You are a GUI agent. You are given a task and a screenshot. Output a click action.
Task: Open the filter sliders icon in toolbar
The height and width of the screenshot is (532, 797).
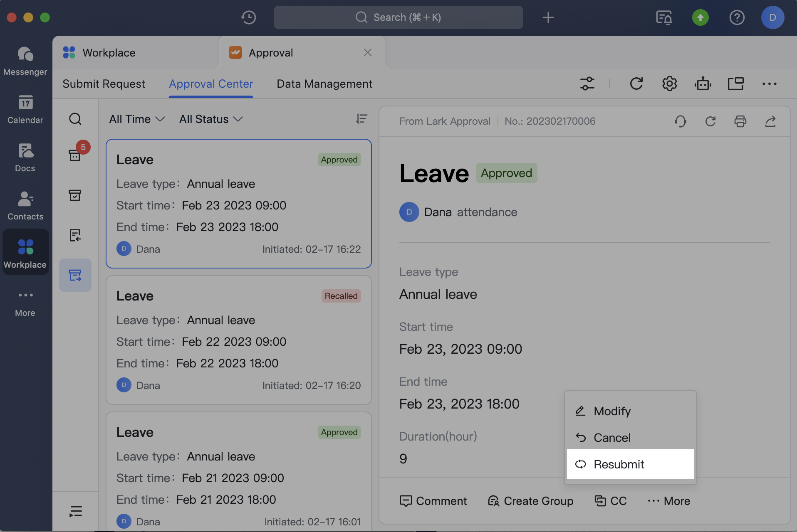click(x=587, y=84)
